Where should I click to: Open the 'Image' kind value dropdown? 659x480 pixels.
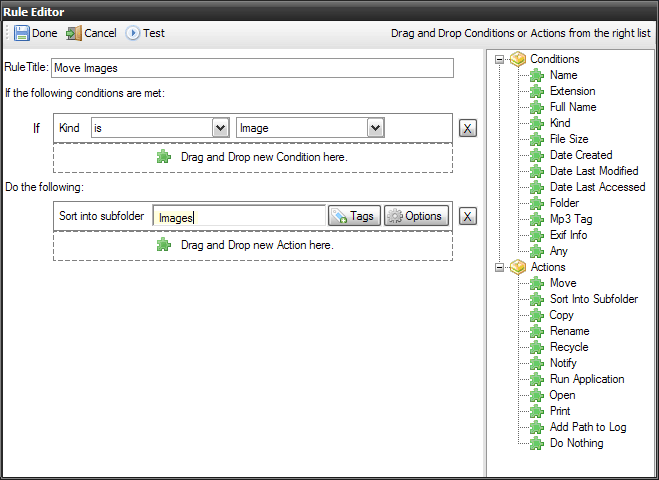point(376,128)
